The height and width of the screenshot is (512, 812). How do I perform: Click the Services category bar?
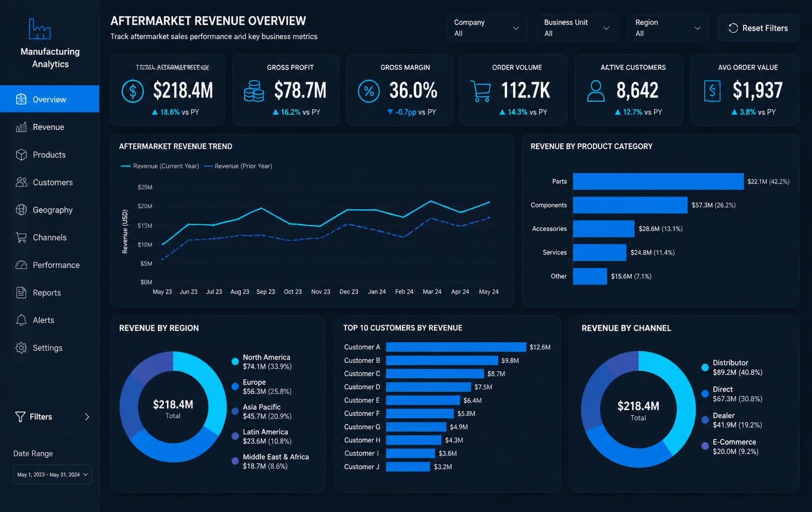click(600, 252)
